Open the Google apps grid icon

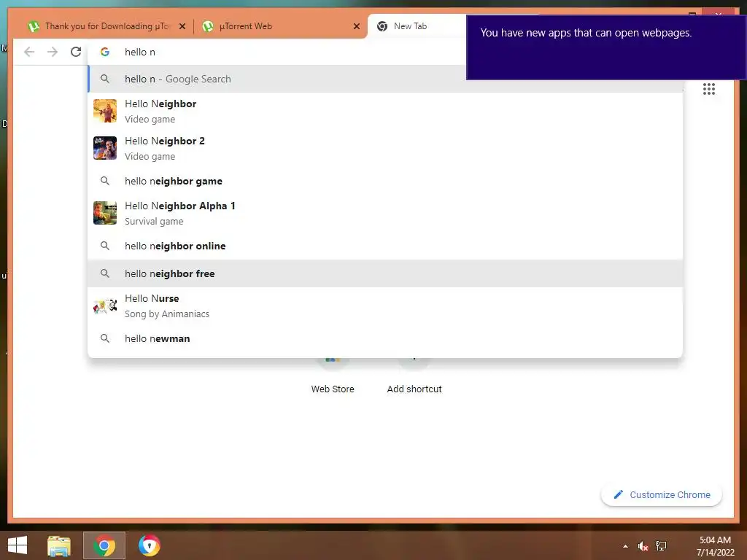coord(709,89)
